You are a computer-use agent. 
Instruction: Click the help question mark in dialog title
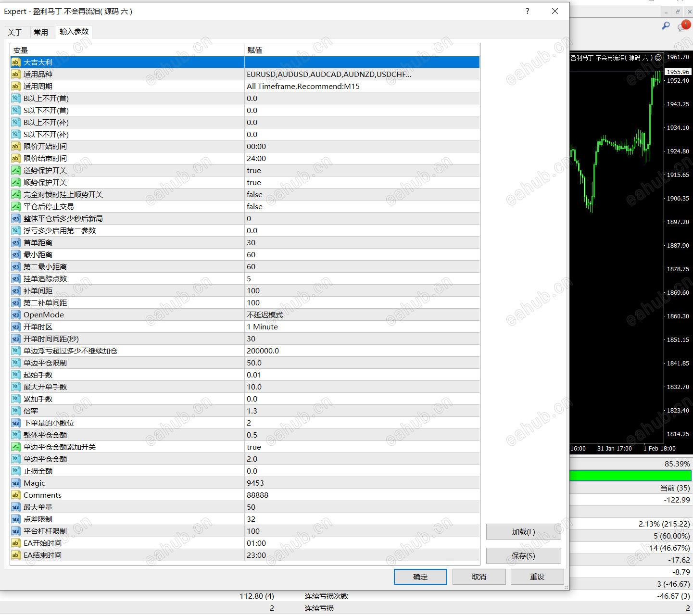click(528, 11)
